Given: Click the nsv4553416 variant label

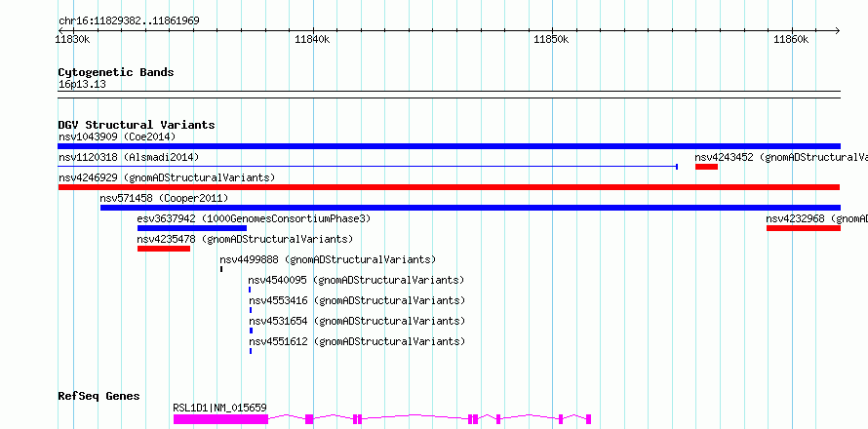Looking at the screenshot, I should 357,300.
